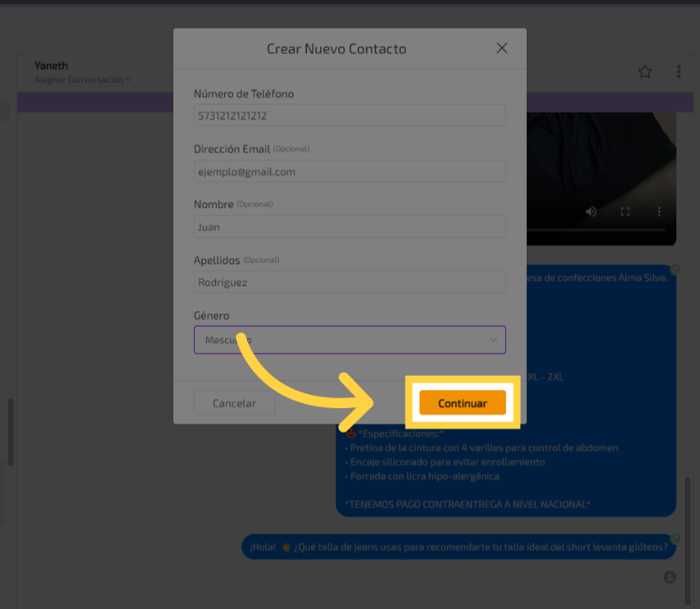The width and height of the screenshot is (700, 609).
Task: Seek using the video progress bar
Action: click(x=602, y=229)
